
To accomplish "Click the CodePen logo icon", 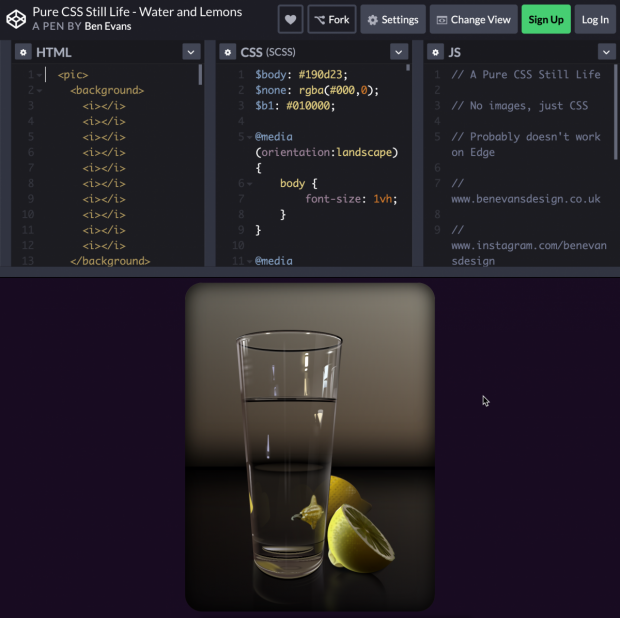I will pos(16,19).
